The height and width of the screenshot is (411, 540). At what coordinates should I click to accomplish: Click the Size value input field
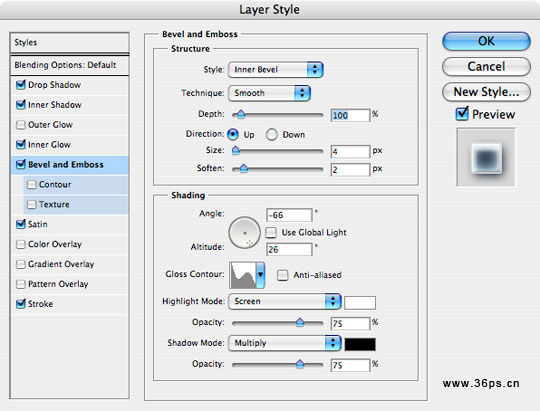[x=350, y=152]
